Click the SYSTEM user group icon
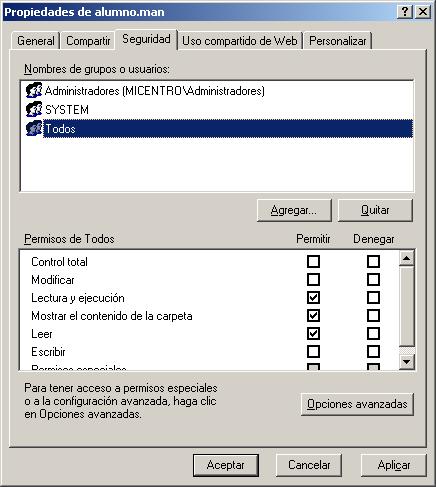Image resolution: width=436 pixels, height=487 pixels. point(34,109)
